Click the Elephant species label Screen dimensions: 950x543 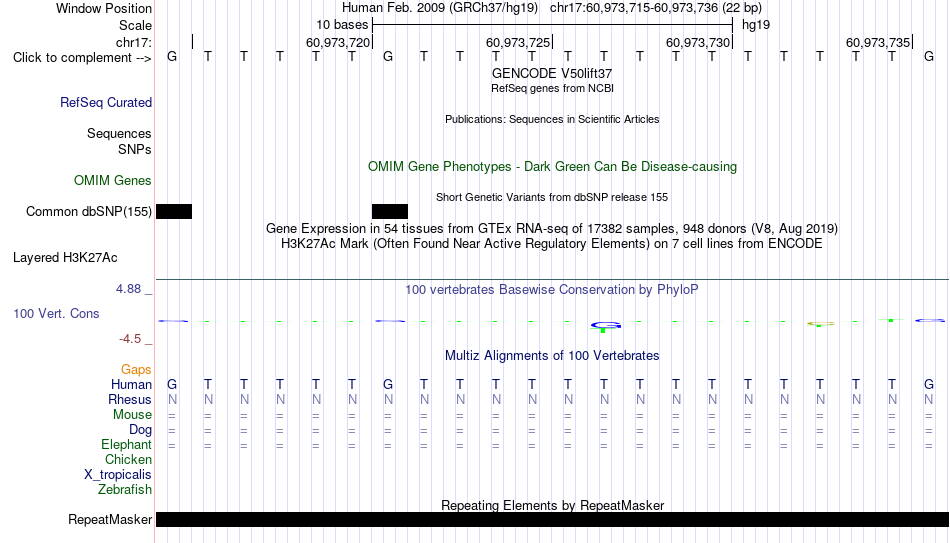tap(127, 445)
